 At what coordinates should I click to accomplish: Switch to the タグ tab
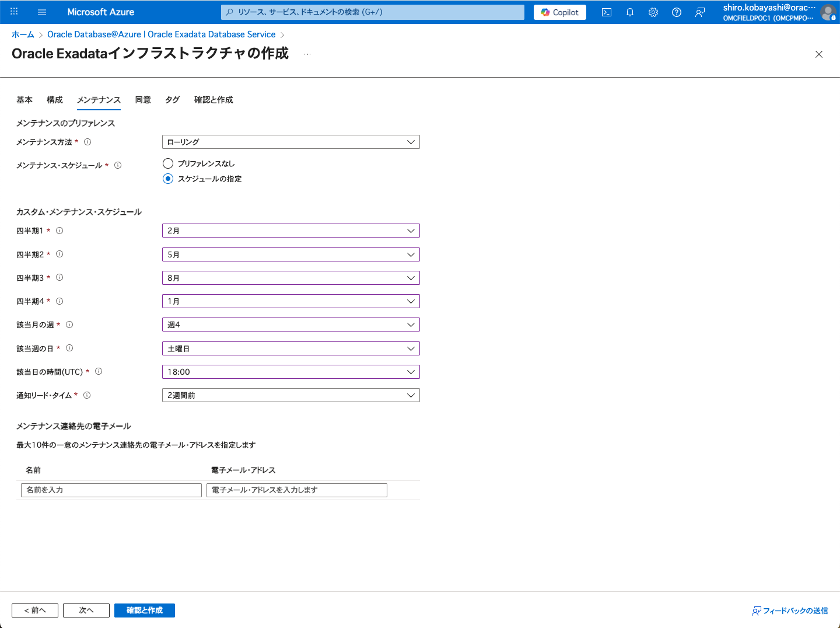point(172,100)
